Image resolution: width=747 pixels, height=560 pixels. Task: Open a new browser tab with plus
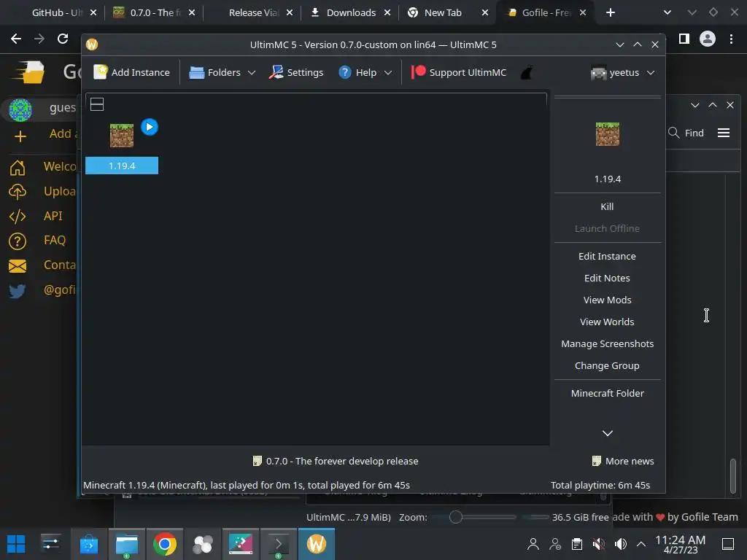click(x=611, y=12)
